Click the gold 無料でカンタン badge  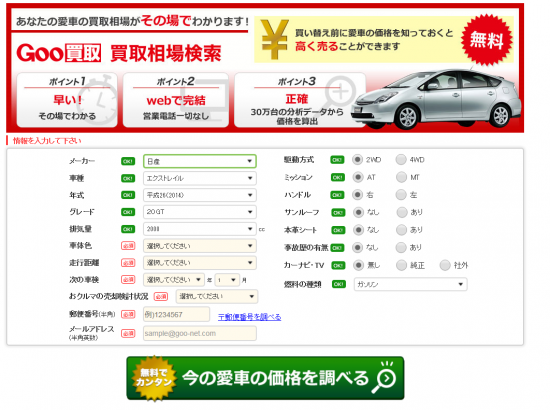click(x=153, y=378)
